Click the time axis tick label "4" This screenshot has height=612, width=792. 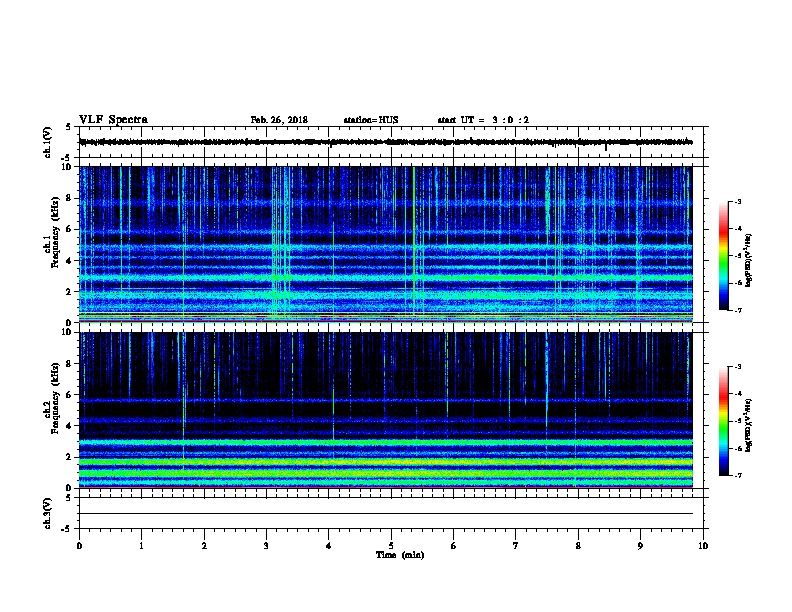(x=329, y=545)
